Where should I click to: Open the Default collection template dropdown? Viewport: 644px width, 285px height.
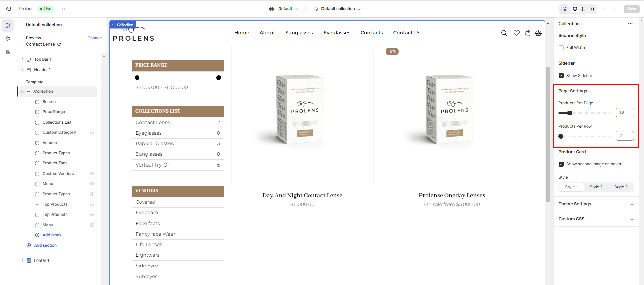coord(337,9)
